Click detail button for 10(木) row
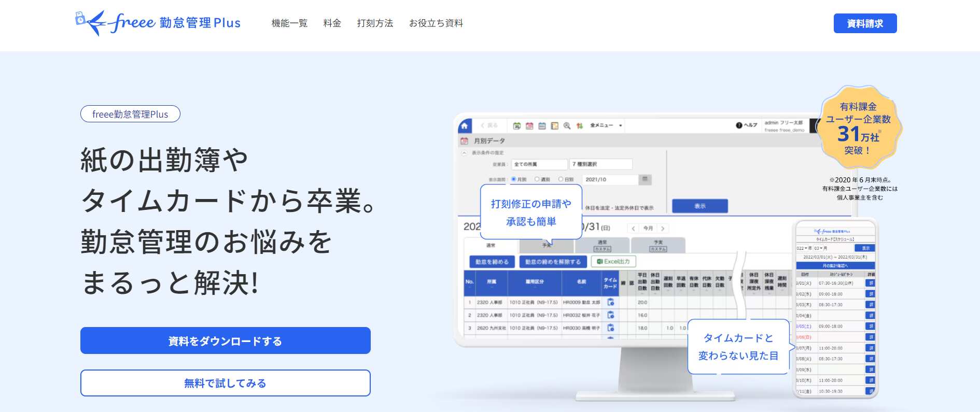 [x=870, y=380]
